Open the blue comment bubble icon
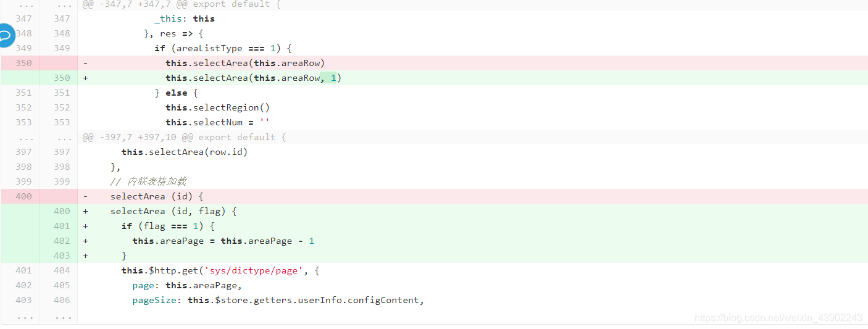The image size is (868, 329). click(5, 35)
